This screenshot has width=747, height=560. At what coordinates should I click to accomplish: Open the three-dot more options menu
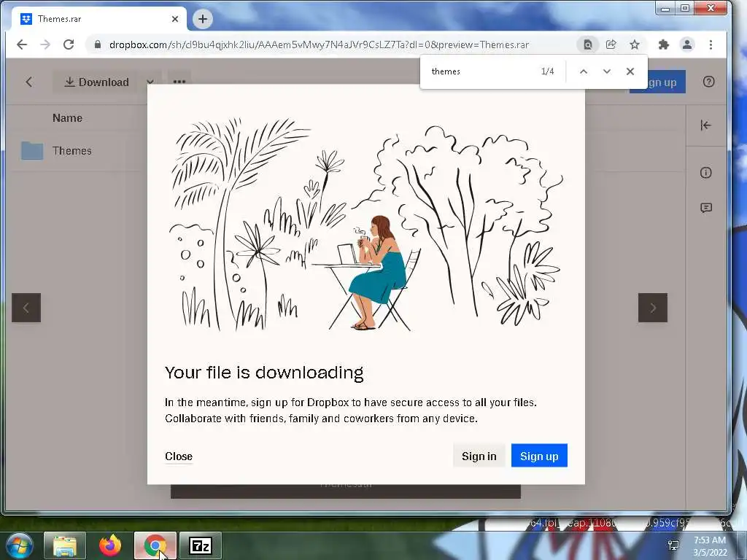pos(179,82)
